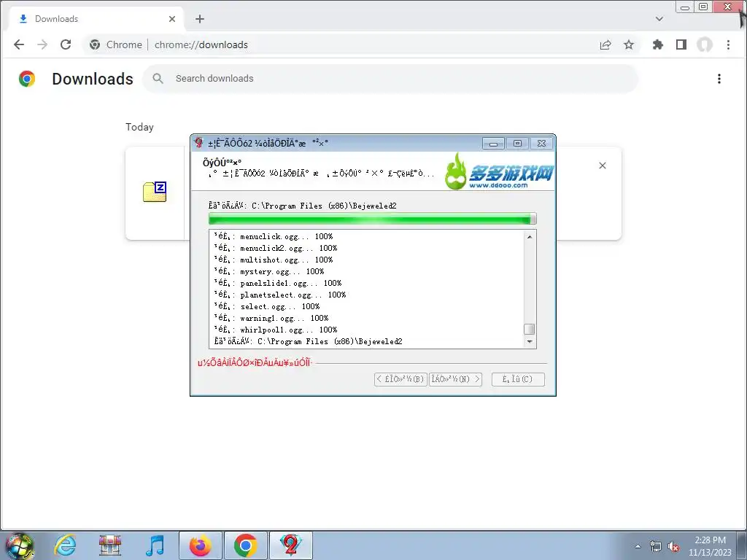The width and height of the screenshot is (747, 560).
Task: Open the Chrome profile avatar
Action: [705, 44]
